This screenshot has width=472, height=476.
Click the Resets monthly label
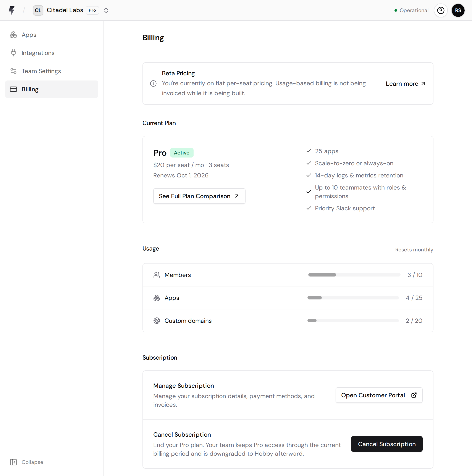coord(414,250)
